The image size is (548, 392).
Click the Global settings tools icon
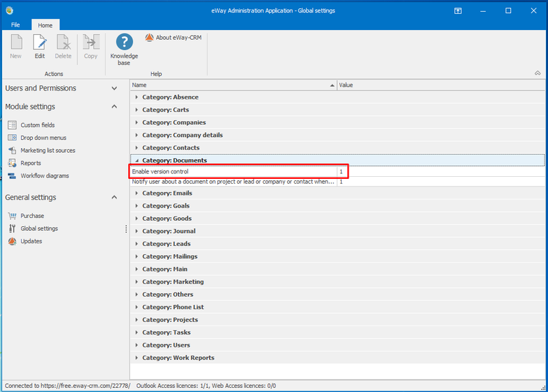tap(12, 228)
